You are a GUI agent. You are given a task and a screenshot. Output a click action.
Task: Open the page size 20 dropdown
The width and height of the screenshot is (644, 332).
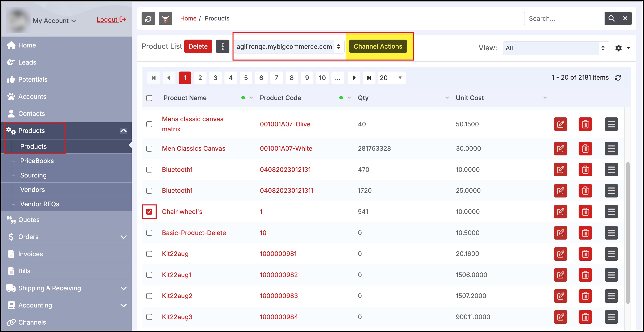point(391,78)
